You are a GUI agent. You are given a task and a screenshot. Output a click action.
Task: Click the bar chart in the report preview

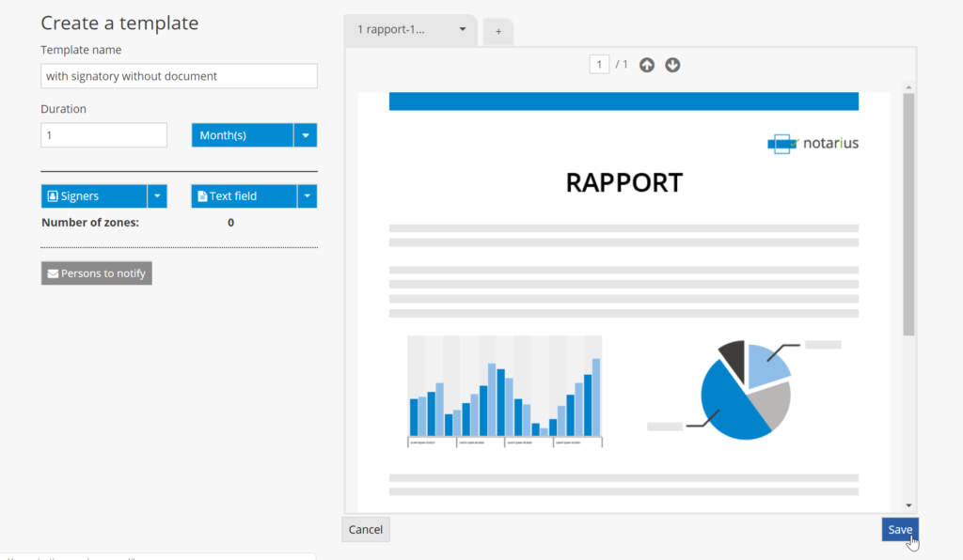(504, 391)
